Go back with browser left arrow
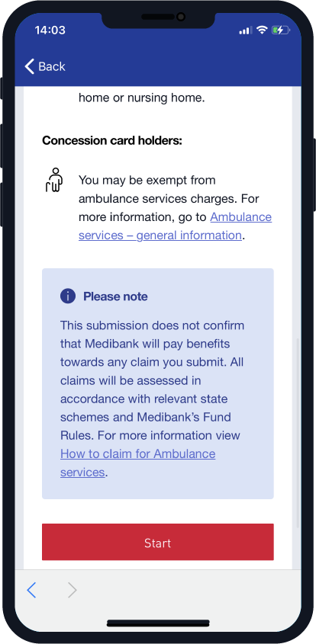The width and height of the screenshot is (316, 644). 32,590
